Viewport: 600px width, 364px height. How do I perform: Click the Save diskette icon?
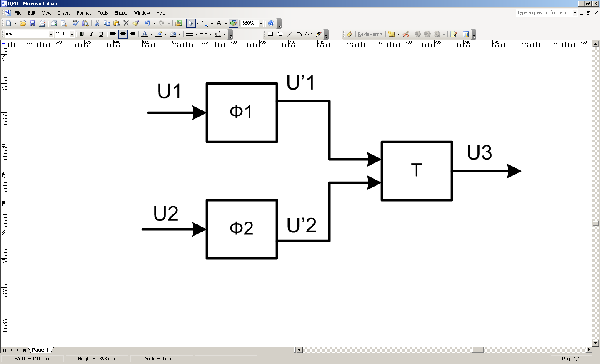32,23
